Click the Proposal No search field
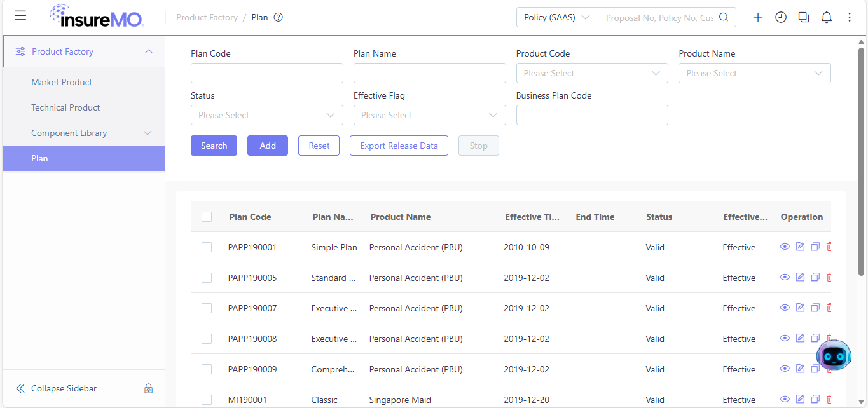This screenshot has width=868, height=408. 659,17
